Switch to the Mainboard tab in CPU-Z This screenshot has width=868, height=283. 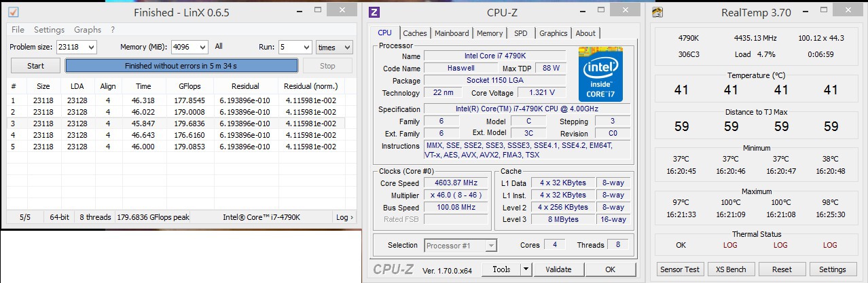(452, 33)
